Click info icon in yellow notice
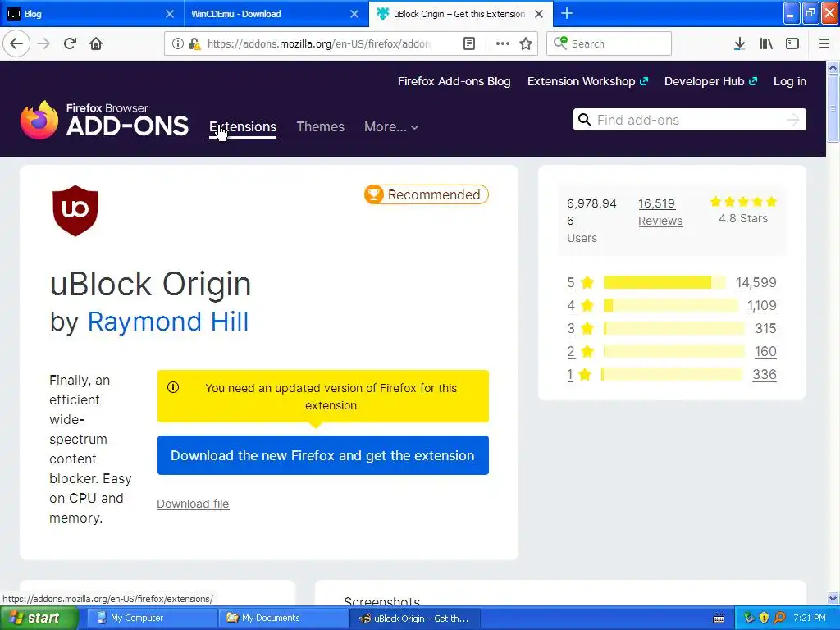This screenshot has width=840, height=630. [x=173, y=387]
